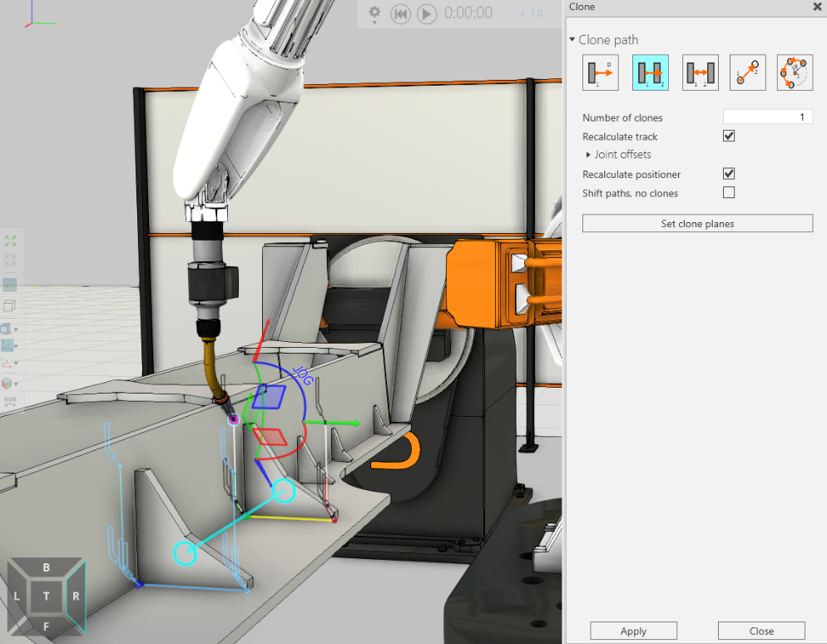Open dropdown arrow beside multicolor cube icon

tap(16, 384)
